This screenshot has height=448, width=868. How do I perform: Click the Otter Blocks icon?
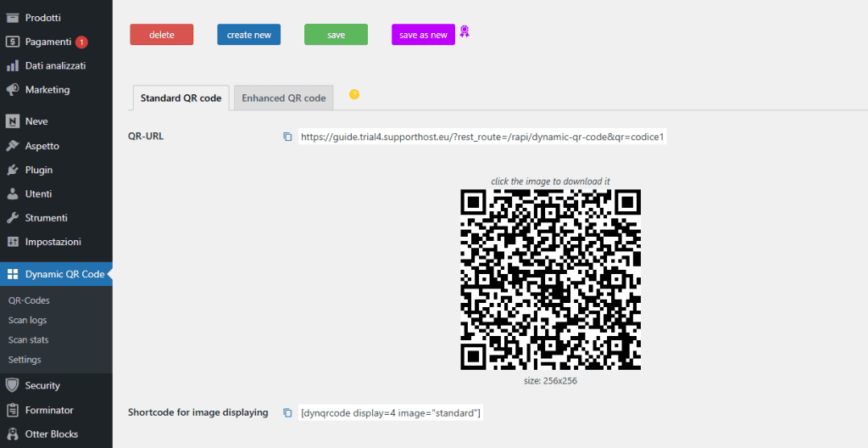[12, 434]
